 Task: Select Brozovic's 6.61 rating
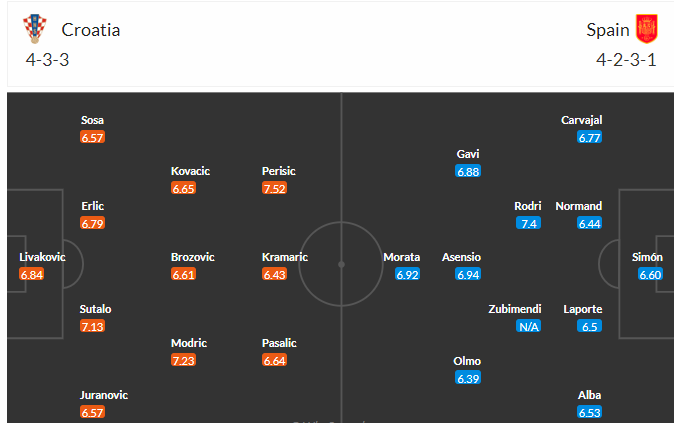pyautogui.click(x=184, y=274)
